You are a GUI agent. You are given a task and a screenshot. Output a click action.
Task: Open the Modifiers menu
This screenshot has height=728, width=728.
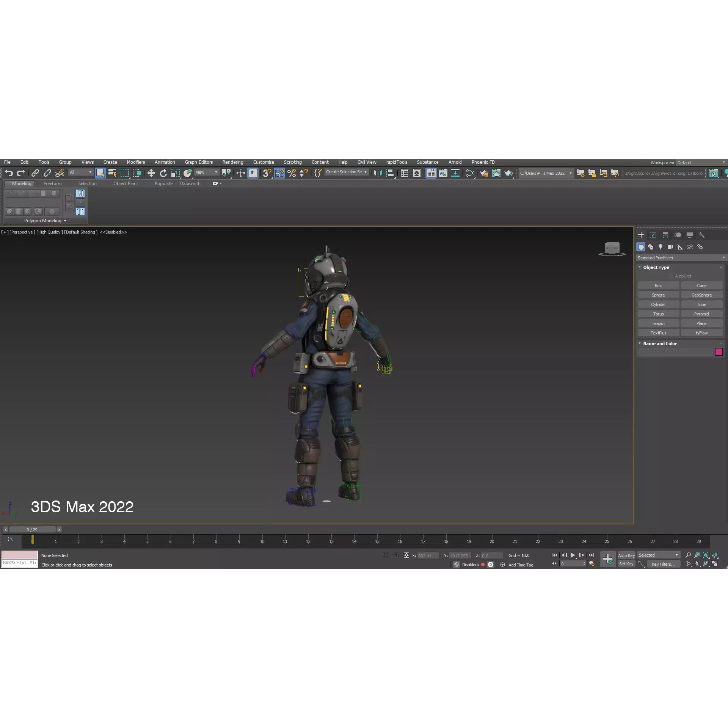click(136, 162)
